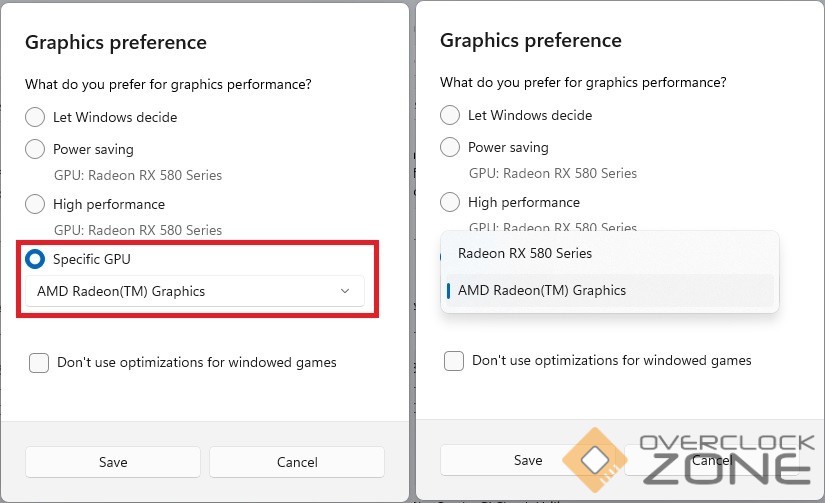Image resolution: width=825 pixels, height=503 pixels.
Task: Choose High performance in left dialog
Action: (35, 204)
